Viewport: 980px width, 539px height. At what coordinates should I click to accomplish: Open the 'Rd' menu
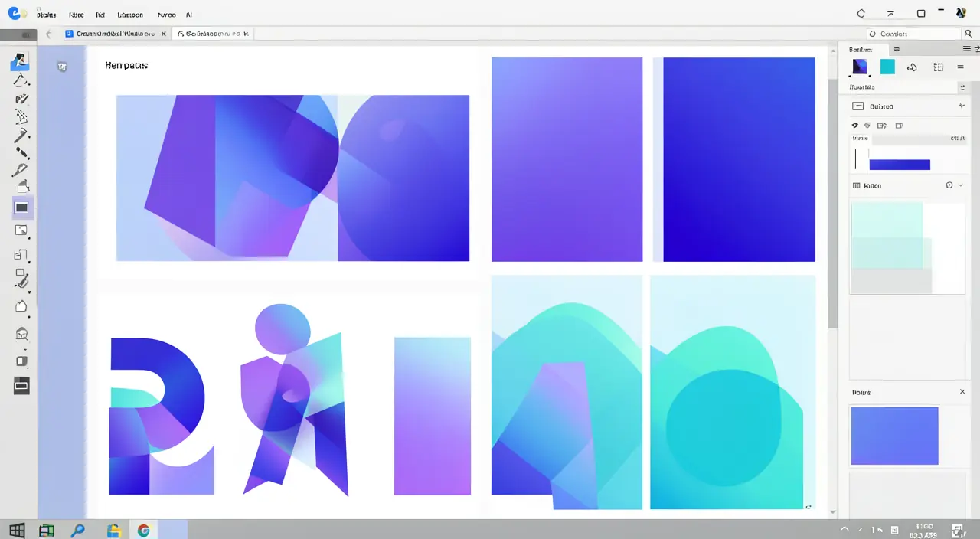(100, 15)
